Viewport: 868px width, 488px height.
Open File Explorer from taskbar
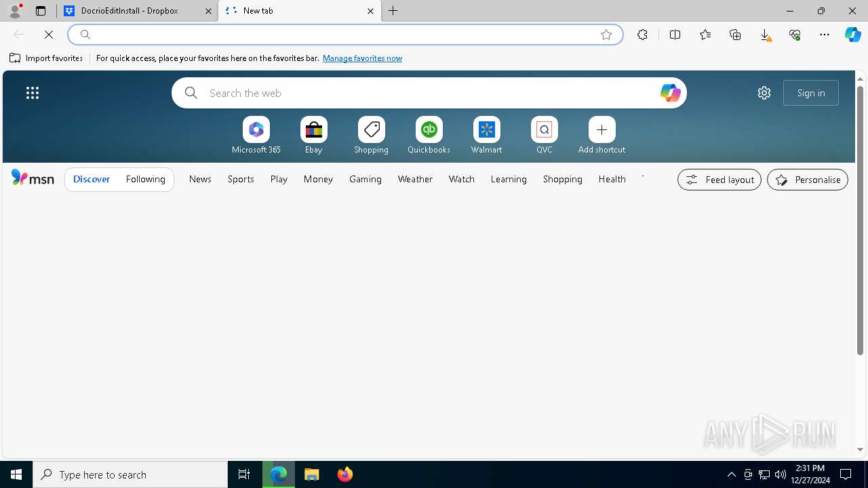click(312, 474)
